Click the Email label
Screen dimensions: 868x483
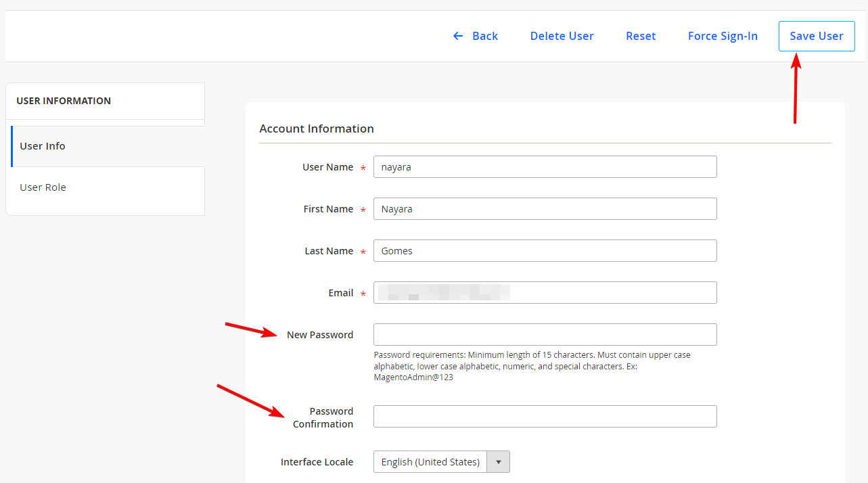(341, 293)
